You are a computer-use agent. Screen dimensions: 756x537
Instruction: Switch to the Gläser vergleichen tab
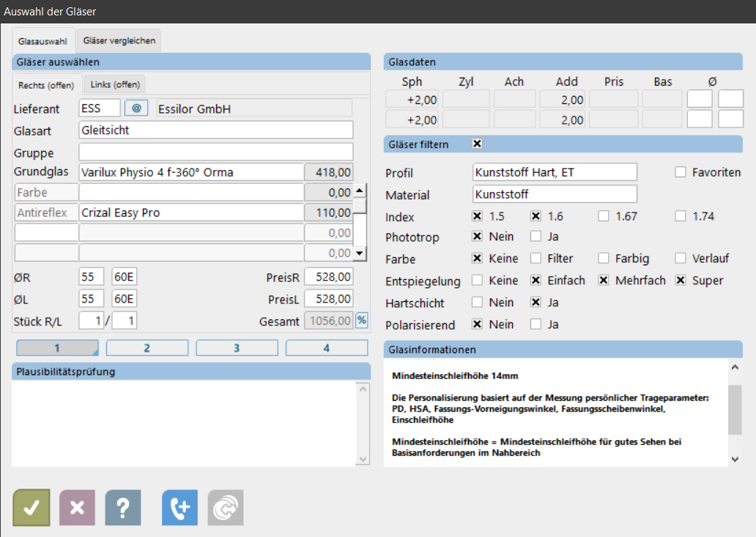pyautogui.click(x=119, y=41)
